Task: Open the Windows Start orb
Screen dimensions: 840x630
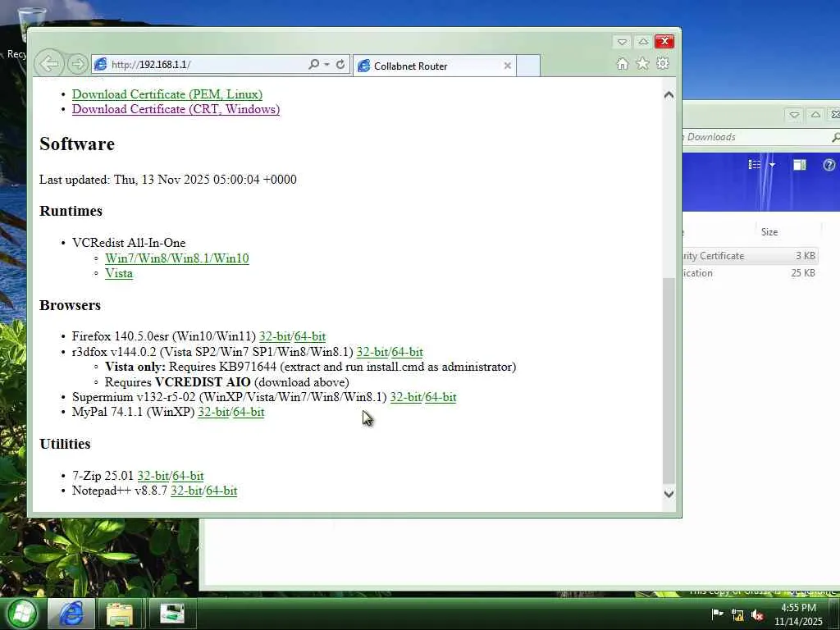Action: [22, 614]
